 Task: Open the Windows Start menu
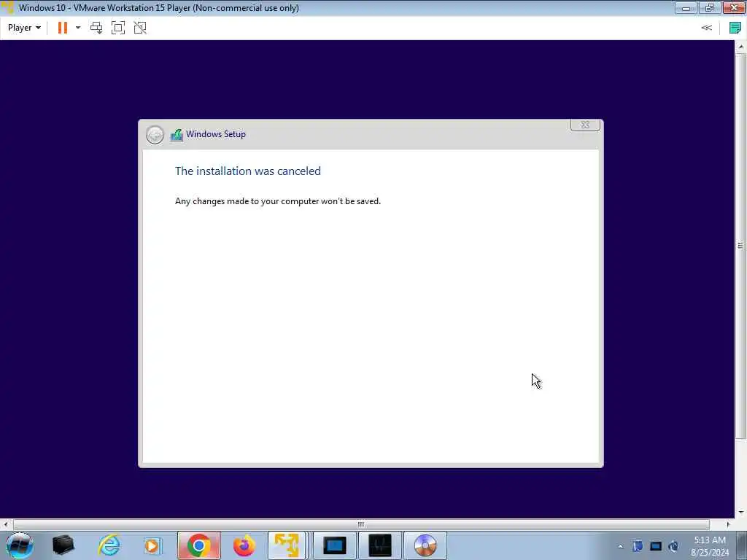pos(19,545)
